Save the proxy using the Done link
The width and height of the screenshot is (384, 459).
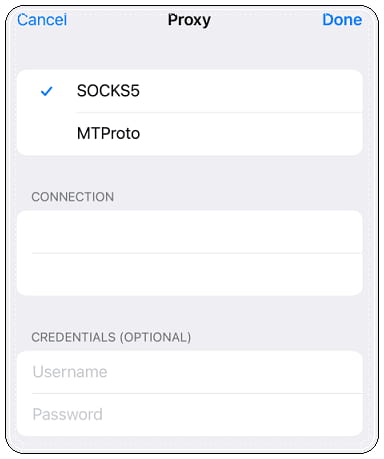pos(342,20)
